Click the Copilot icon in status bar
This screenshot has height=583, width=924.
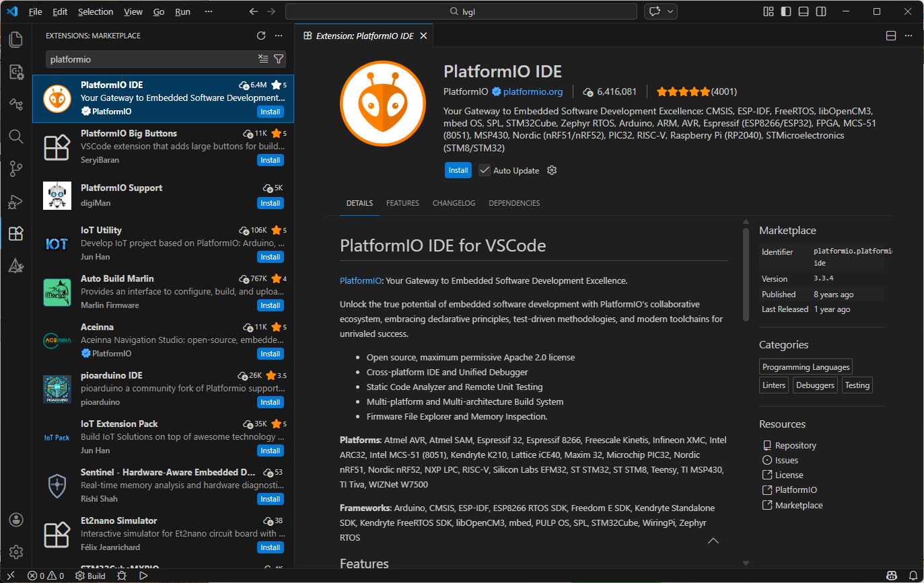[x=892, y=576]
